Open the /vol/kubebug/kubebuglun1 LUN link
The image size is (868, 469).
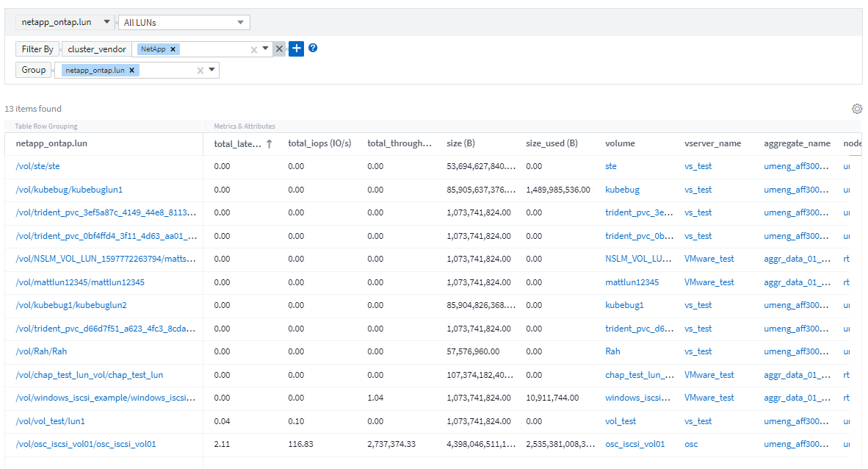(69, 190)
